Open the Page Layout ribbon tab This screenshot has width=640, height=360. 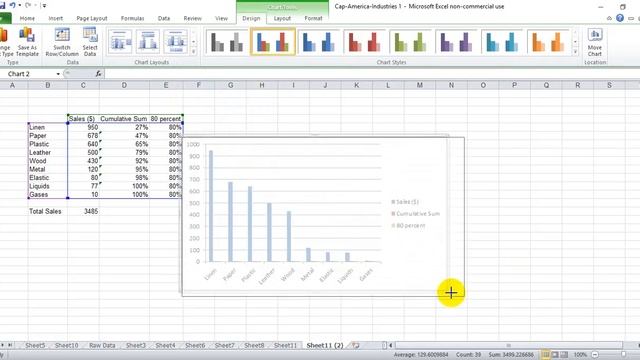click(x=92, y=18)
